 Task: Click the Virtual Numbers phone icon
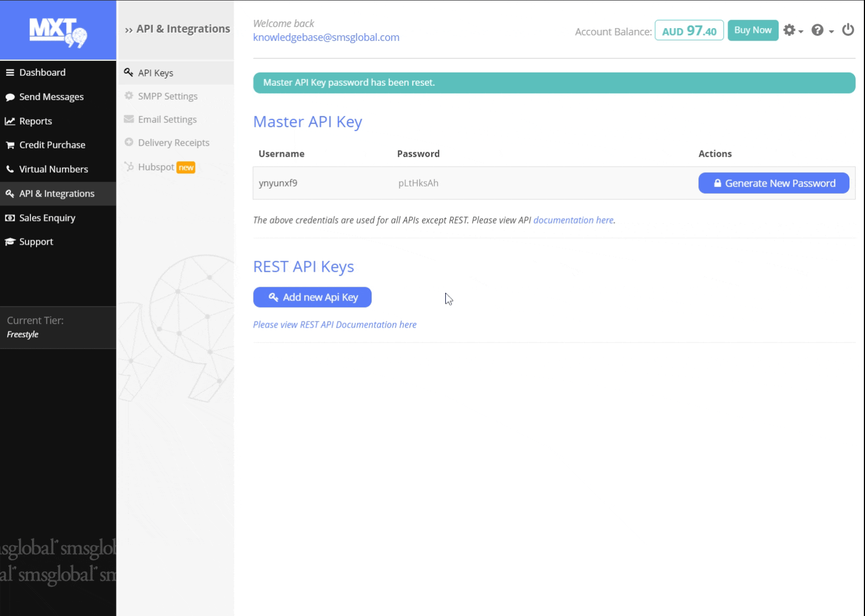coord(10,169)
